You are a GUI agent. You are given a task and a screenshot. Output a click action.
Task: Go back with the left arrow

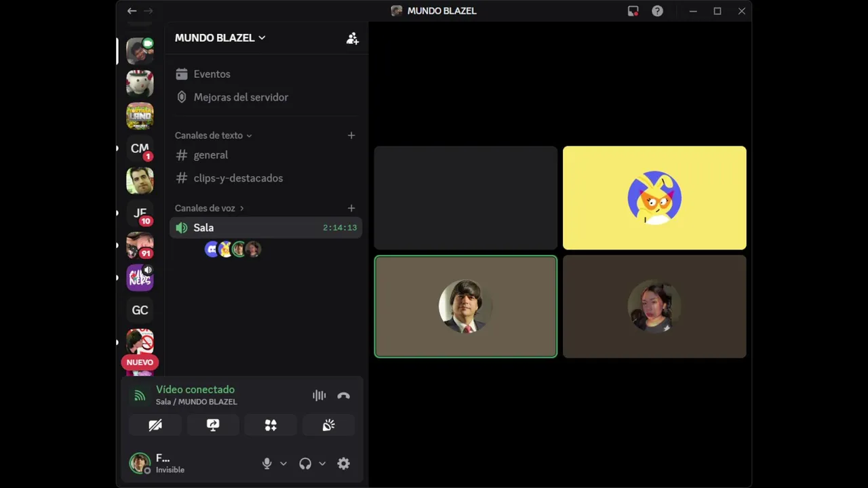click(132, 11)
